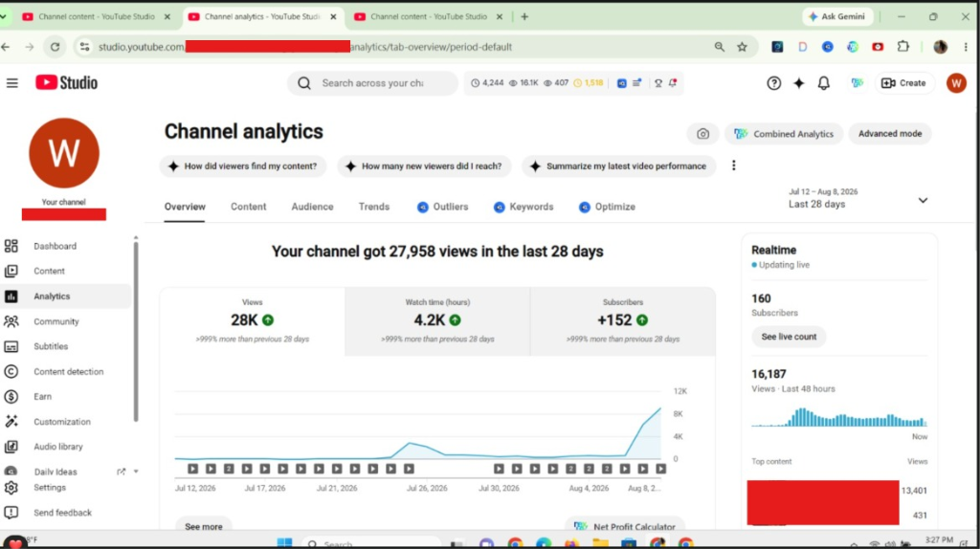Open the browser Extensions puzzle icon
This screenshot has height=549, width=980.
pyautogui.click(x=903, y=47)
